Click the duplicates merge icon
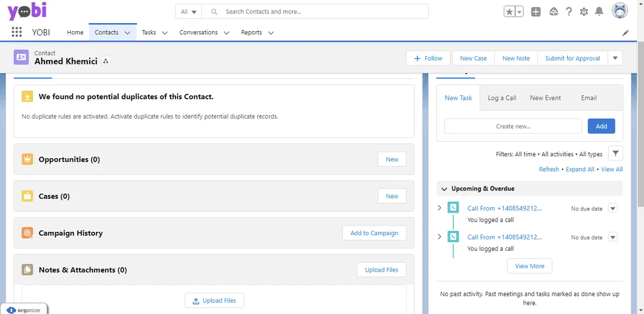The height and width of the screenshot is (314, 644). click(x=27, y=97)
